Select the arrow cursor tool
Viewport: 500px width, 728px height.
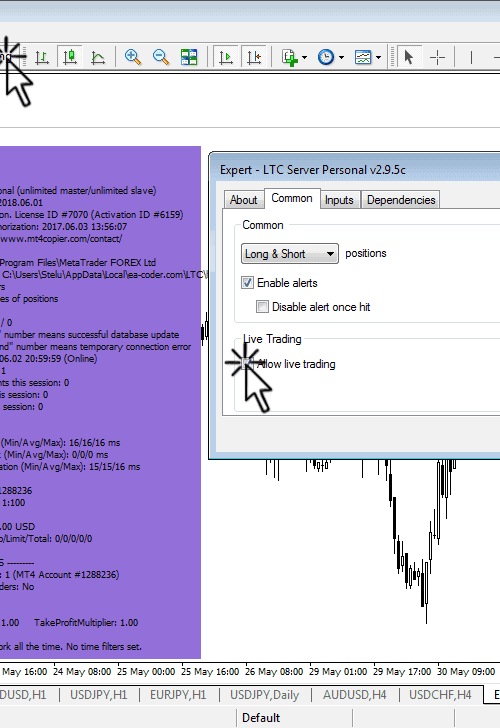point(409,57)
